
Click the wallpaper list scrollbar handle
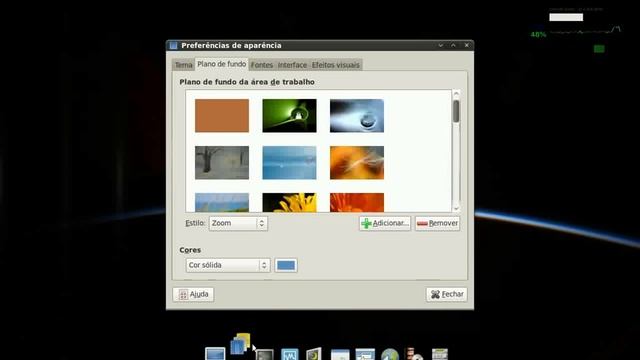456,111
